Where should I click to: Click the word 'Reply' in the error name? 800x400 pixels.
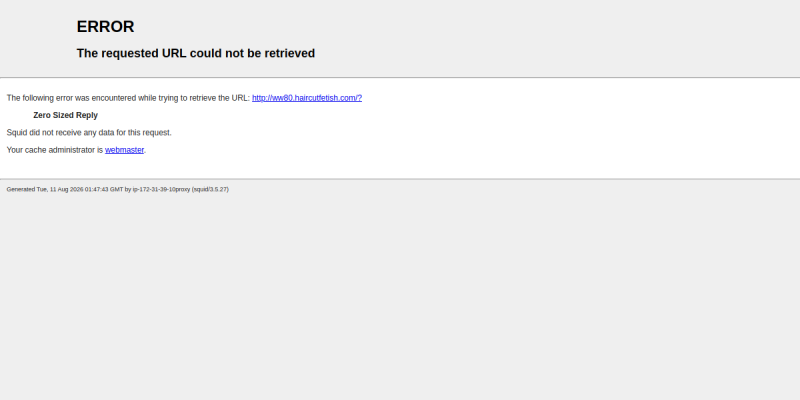[x=87, y=115]
